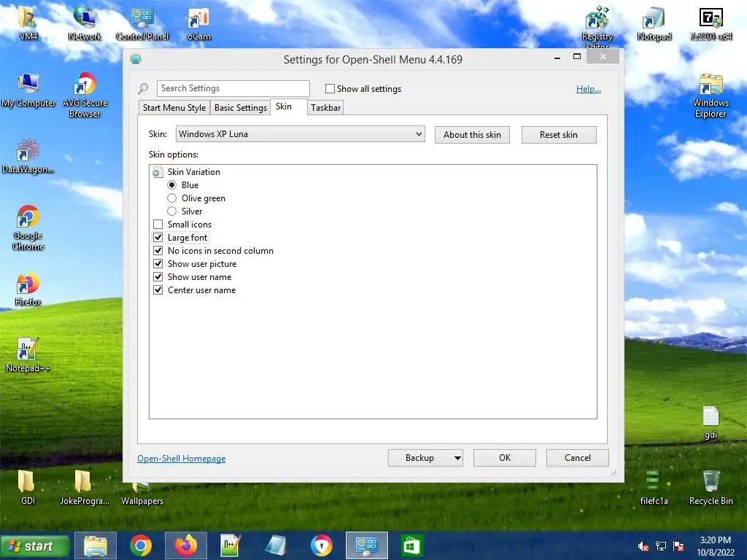
Task: Open the Control Panel desktop icon
Action: click(142, 23)
